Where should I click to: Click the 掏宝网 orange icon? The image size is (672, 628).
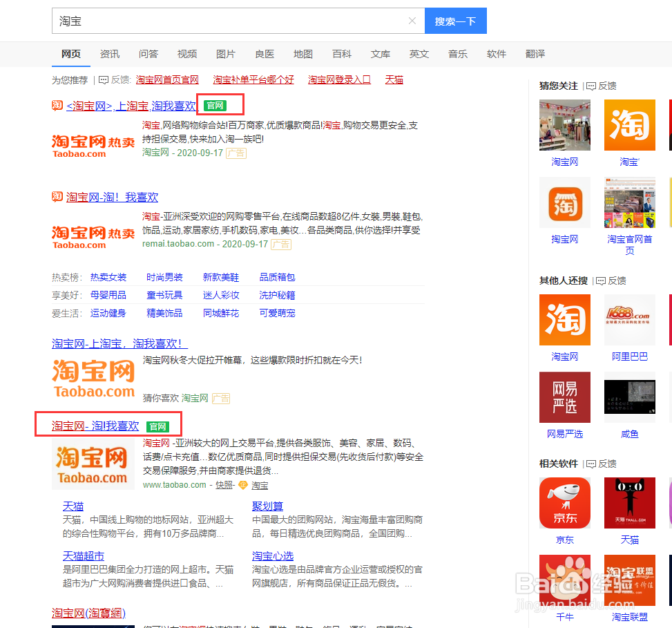(x=565, y=202)
